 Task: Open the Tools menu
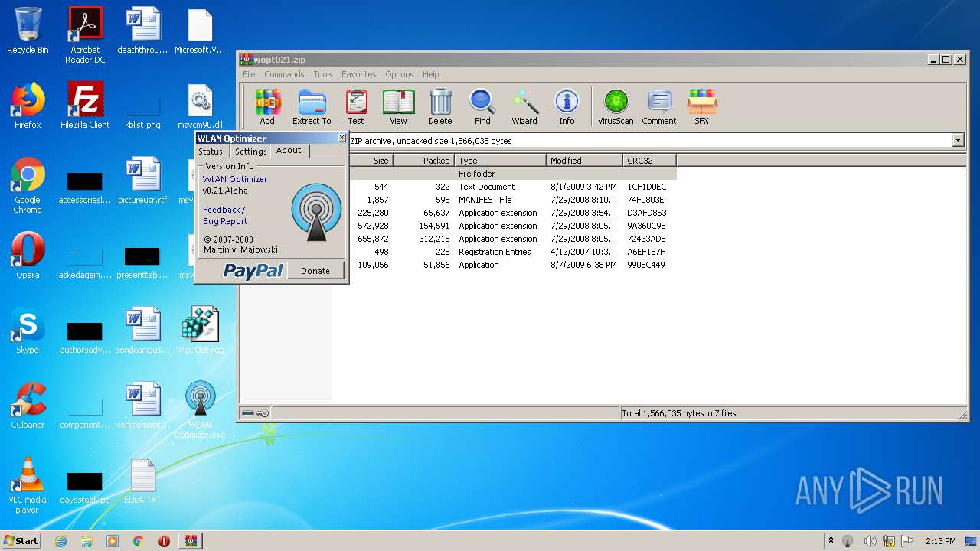pyautogui.click(x=323, y=74)
